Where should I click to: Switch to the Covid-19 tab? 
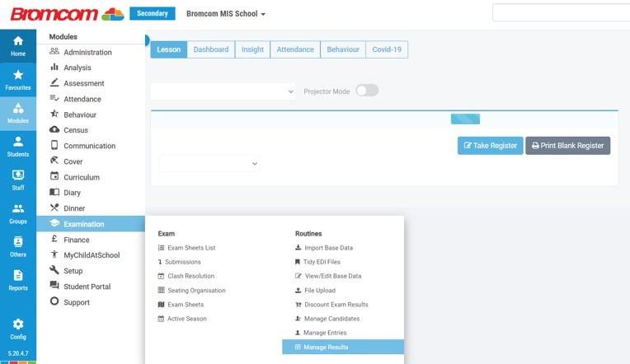[387, 49]
